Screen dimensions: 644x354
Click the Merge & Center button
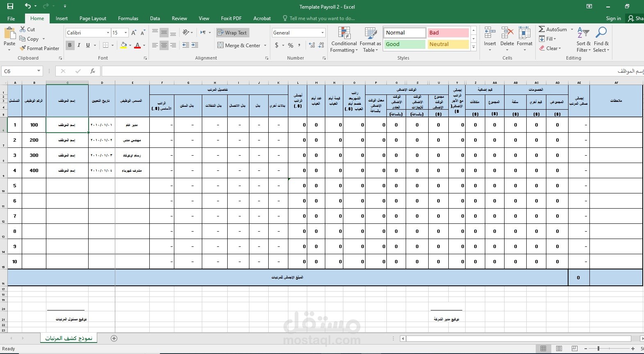pos(239,46)
